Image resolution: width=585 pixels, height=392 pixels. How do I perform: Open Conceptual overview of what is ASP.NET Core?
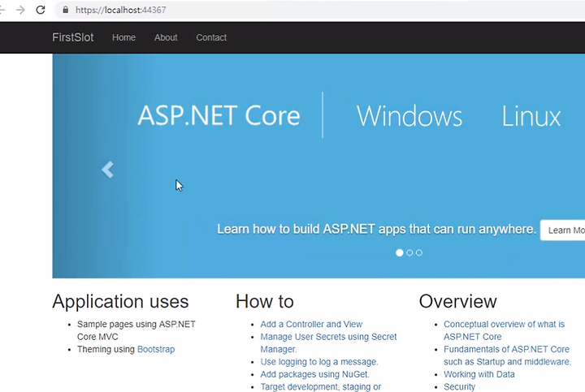click(504, 330)
